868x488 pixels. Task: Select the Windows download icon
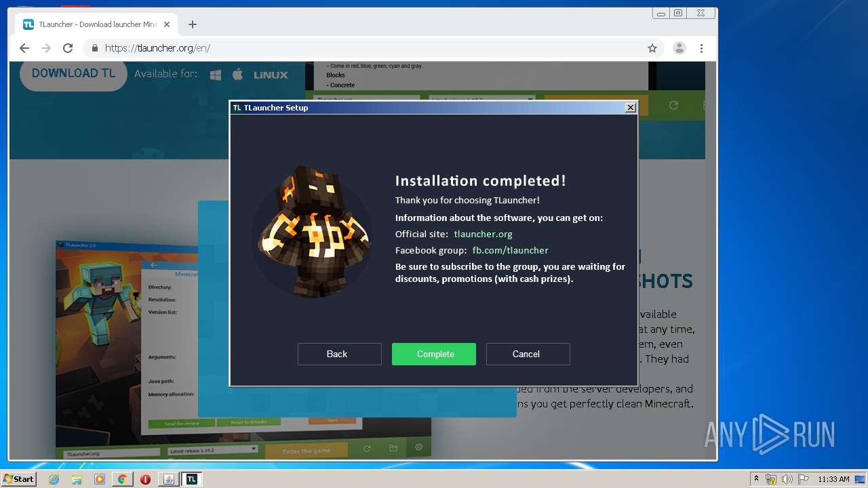point(216,75)
